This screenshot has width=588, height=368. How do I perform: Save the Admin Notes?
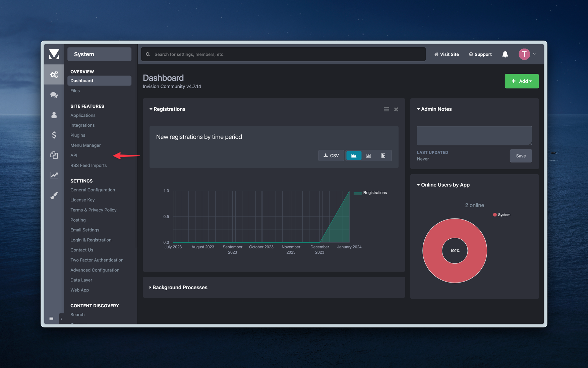[521, 156]
